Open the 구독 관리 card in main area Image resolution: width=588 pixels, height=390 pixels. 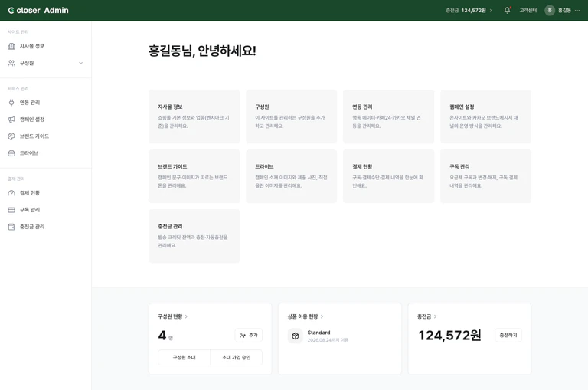[485, 176]
